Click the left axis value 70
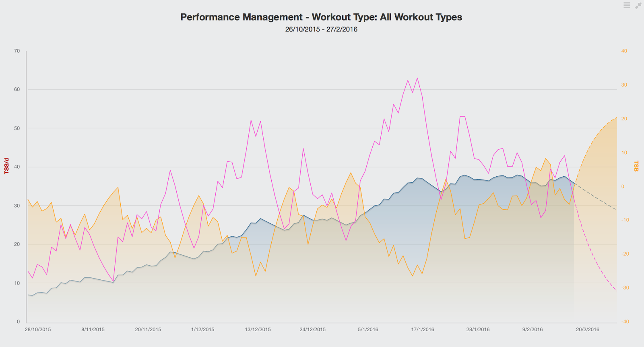The width and height of the screenshot is (644, 347). coord(17,51)
